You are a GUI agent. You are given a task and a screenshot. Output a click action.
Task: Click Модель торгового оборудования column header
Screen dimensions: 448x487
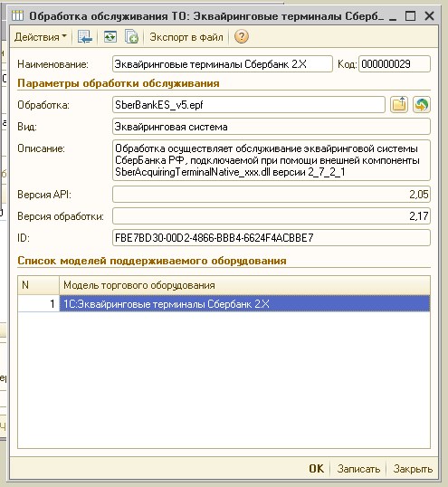point(244,285)
